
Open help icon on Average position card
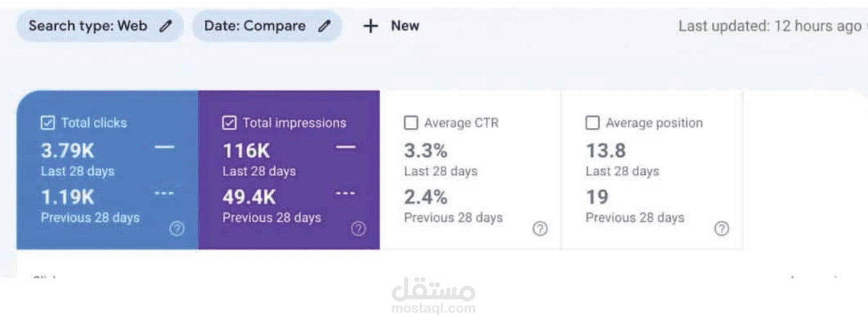[722, 228]
